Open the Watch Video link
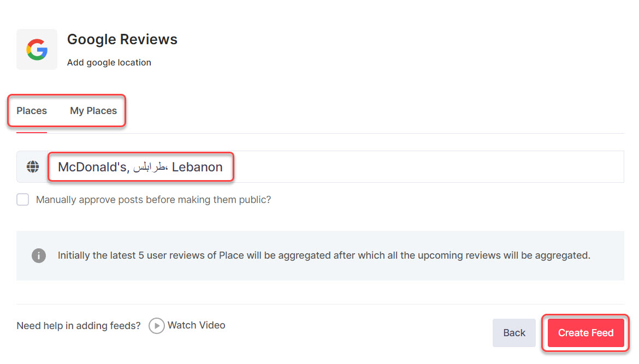 coord(196,325)
